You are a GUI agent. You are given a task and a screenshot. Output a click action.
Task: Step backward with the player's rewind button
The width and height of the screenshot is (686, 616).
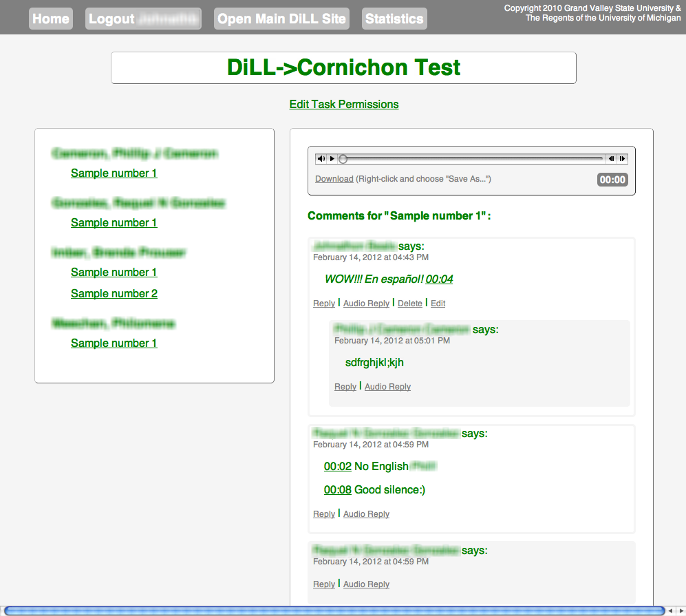coord(611,159)
